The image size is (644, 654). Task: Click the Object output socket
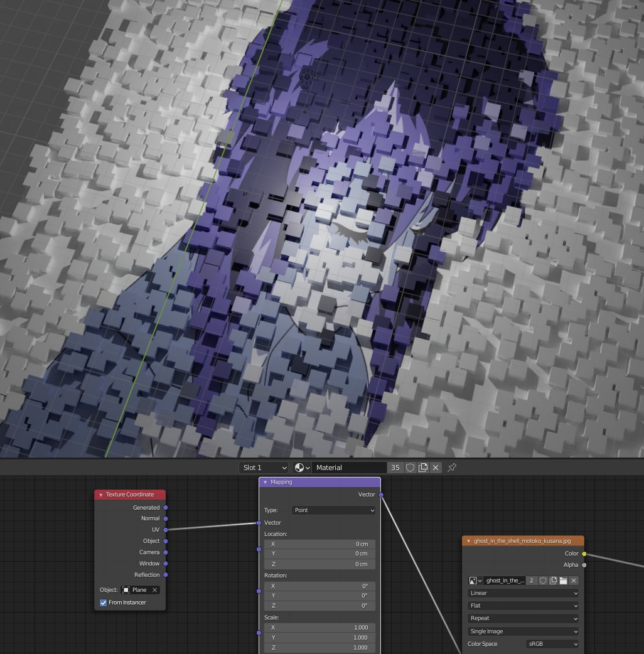click(x=166, y=541)
